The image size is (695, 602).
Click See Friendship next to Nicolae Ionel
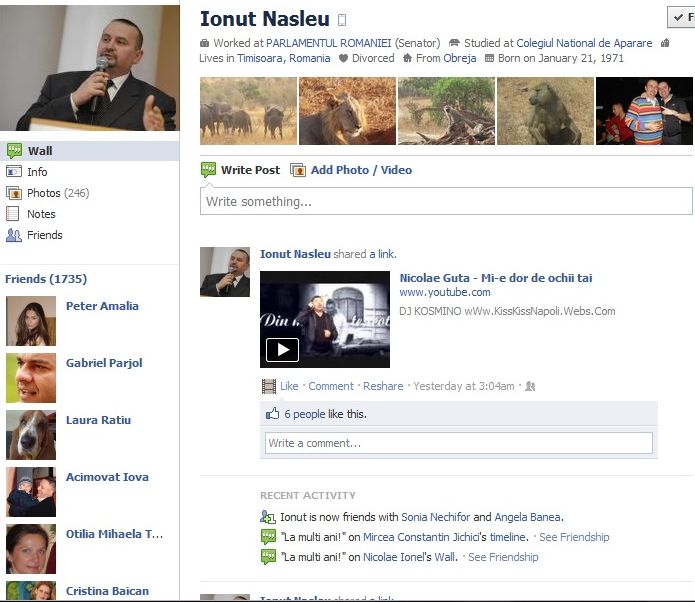point(503,557)
